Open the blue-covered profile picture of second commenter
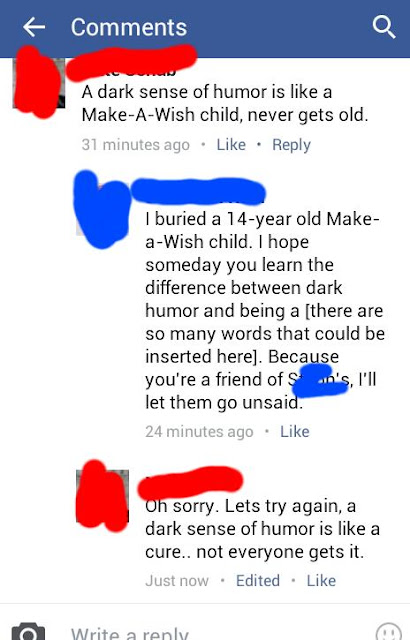This screenshot has height=640, width=410. click(102, 209)
